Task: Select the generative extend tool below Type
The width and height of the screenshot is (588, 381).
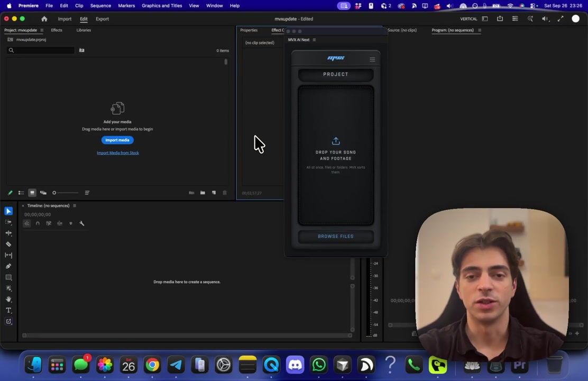Action: coord(8,321)
